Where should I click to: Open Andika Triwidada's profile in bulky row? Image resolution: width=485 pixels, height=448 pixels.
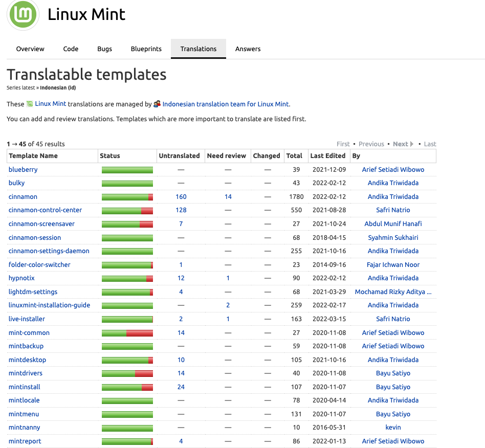(x=393, y=183)
